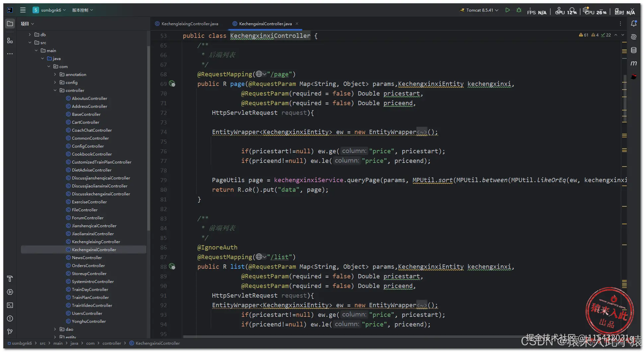Open the Services tool window
This screenshot has width=644, height=352.
[x=10, y=292]
